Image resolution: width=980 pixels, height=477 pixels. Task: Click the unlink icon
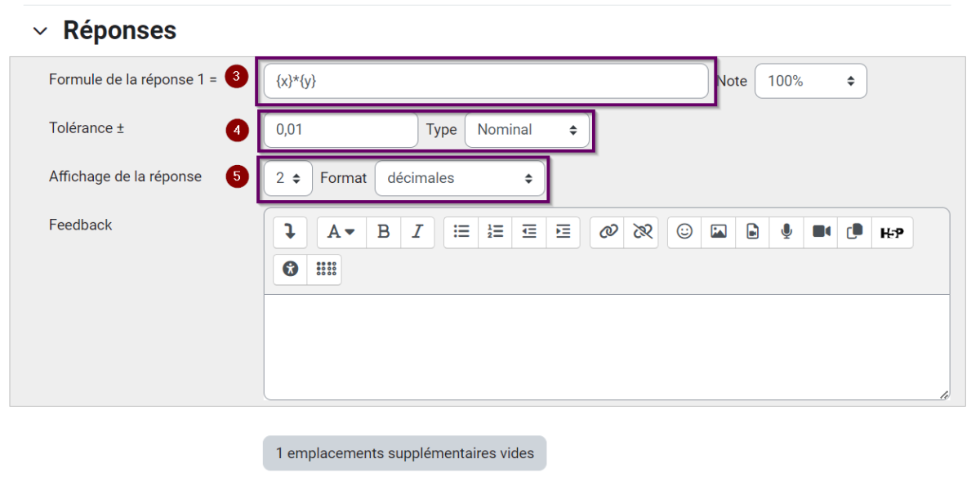[x=642, y=232]
